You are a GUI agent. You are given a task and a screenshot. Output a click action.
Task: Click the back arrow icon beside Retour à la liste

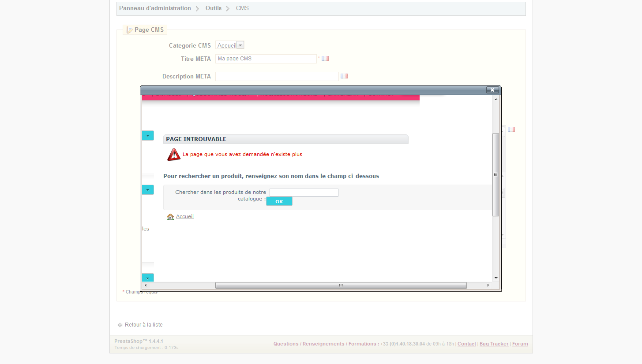click(x=120, y=325)
